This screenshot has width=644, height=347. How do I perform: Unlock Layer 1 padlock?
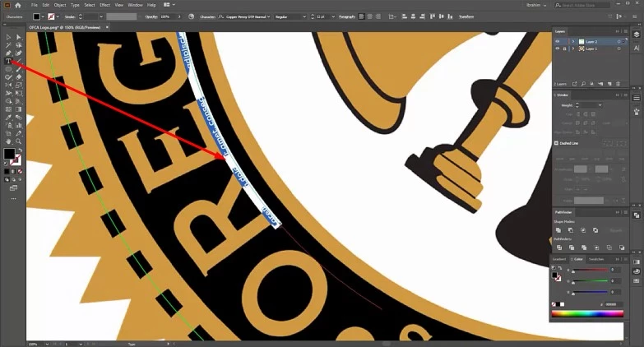pos(565,49)
